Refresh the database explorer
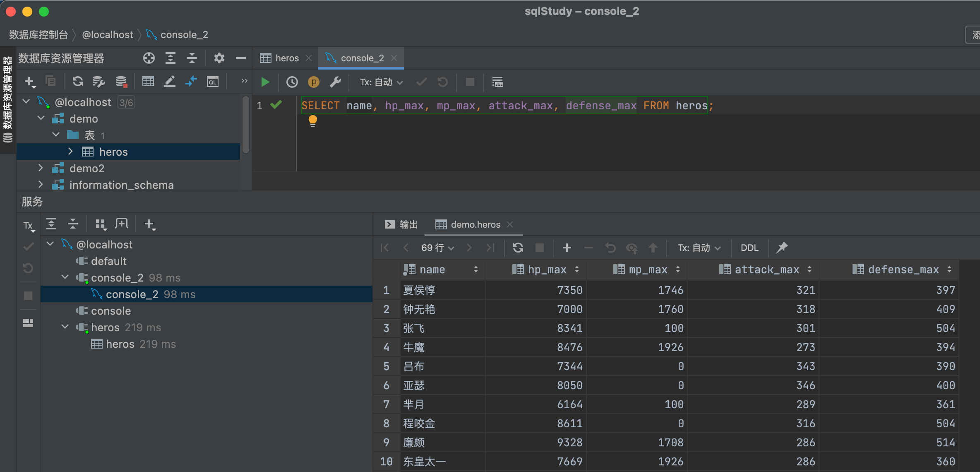This screenshot has height=472, width=980. pyautogui.click(x=78, y=81)
